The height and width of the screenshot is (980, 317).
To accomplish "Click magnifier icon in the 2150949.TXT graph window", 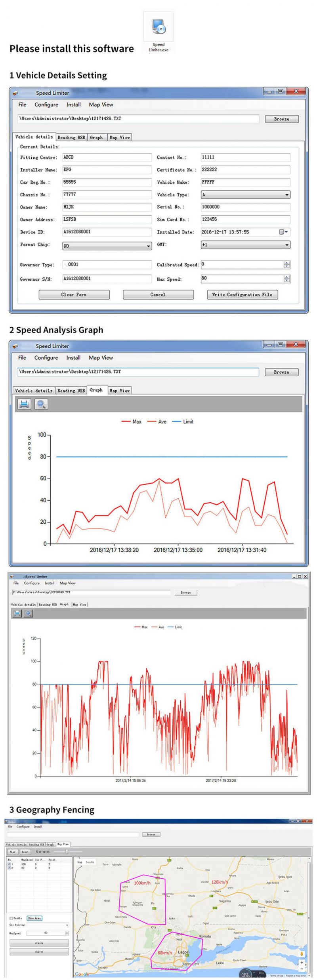I will pyautogui.click(x=28, y=613).
